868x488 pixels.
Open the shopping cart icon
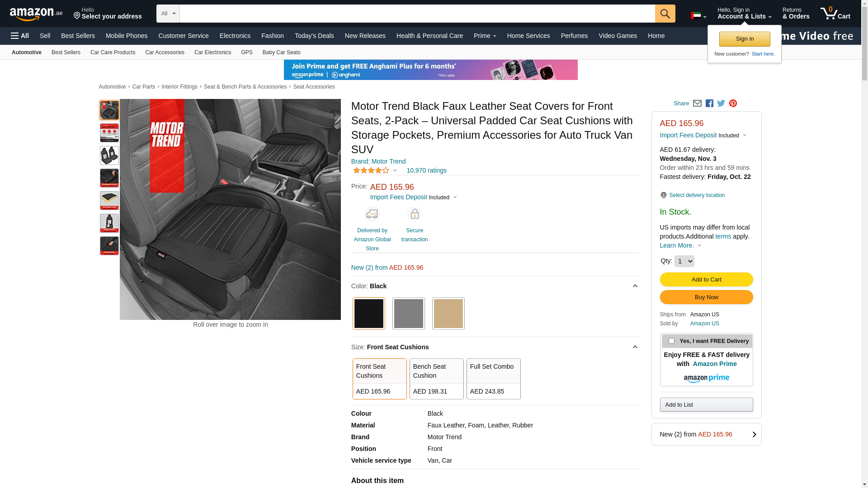tap(835, 14)
